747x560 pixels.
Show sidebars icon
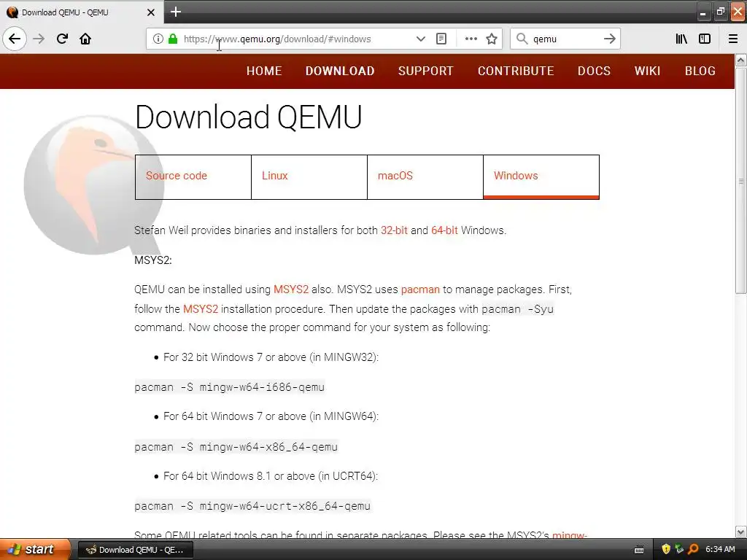coord(705,39)
